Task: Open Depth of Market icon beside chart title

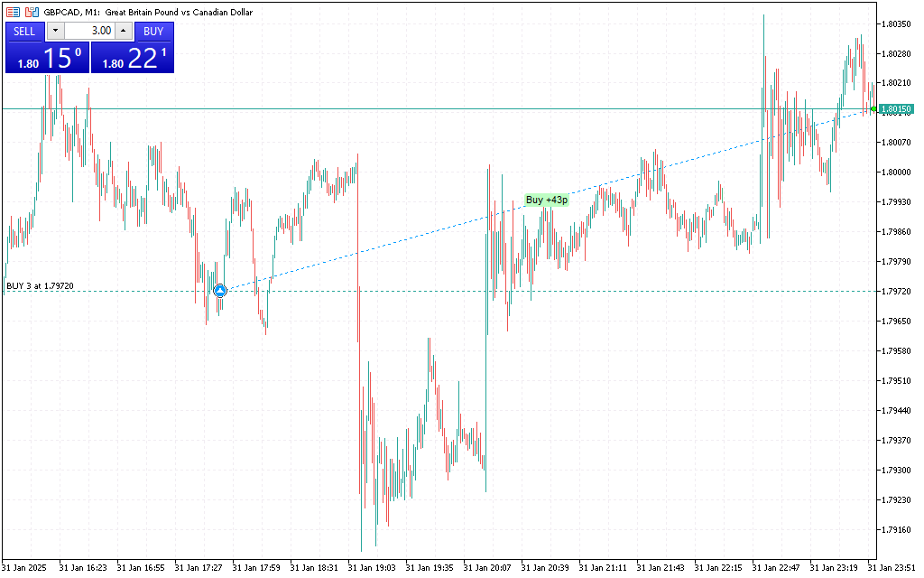Action: pos(31,13)
